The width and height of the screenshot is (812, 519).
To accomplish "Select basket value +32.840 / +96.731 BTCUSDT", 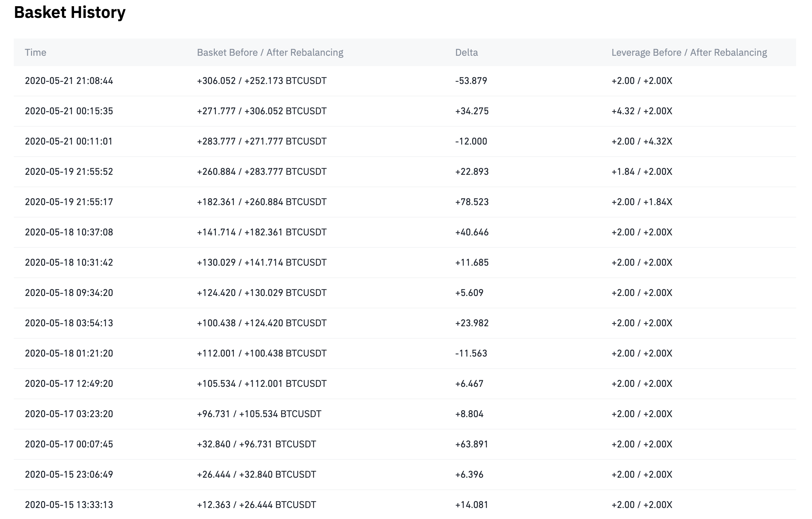I will click(257, 444).
